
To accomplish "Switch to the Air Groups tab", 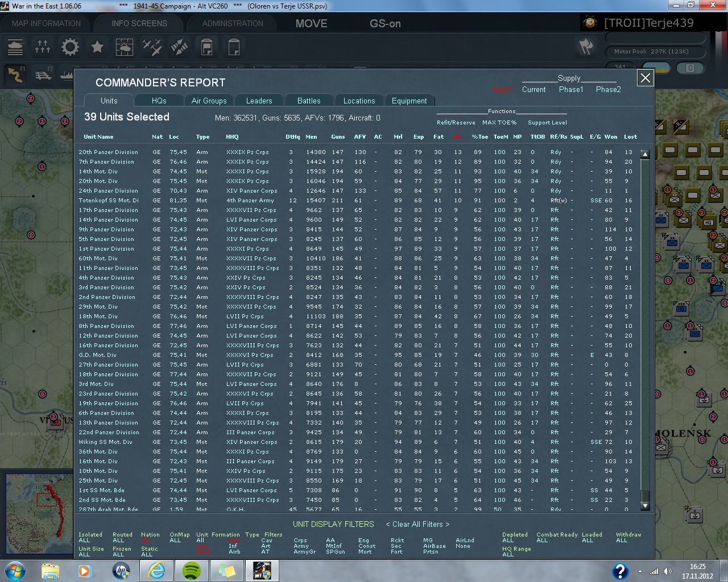I will (209, 101).
